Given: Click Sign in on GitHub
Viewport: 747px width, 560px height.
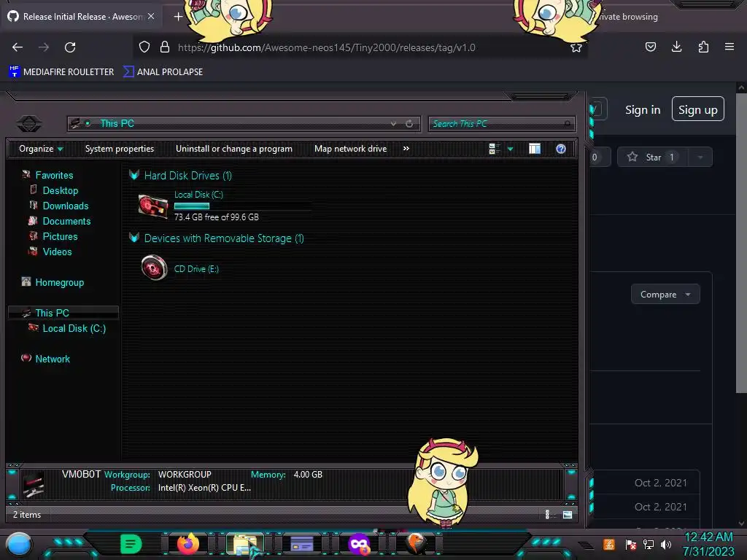Looking at the screenshot, I should click(x=643, y=110).
